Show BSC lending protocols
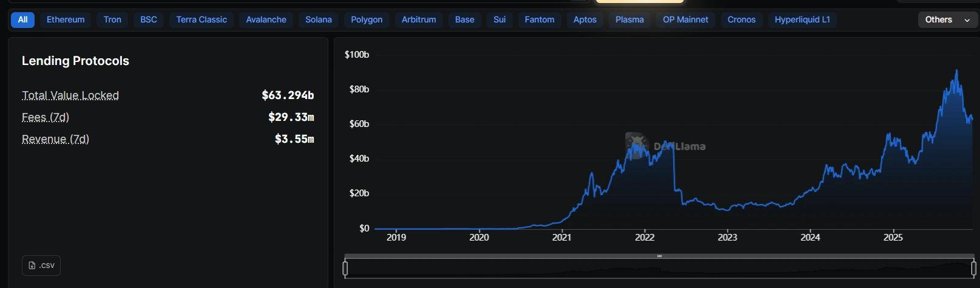980x288 pixels. [149, 19]
